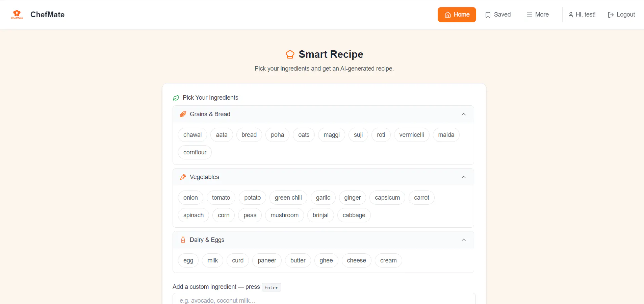This screenshot has height=304, width=644.
Task: Click the chef hat icon beside Smart Recipe
Action: pyautogui.click(x=290, y=54)
